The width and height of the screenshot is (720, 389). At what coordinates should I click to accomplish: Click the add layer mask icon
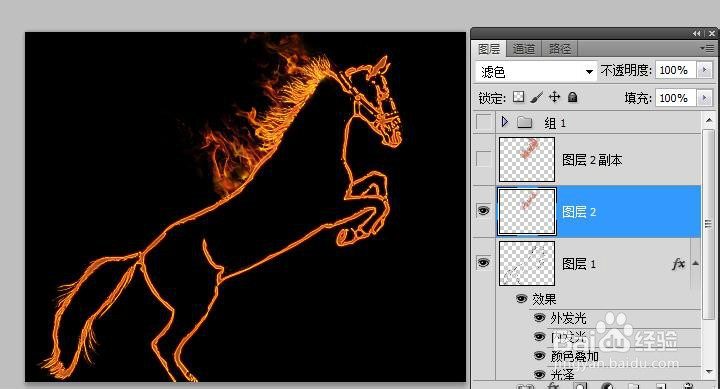(580, 386)
